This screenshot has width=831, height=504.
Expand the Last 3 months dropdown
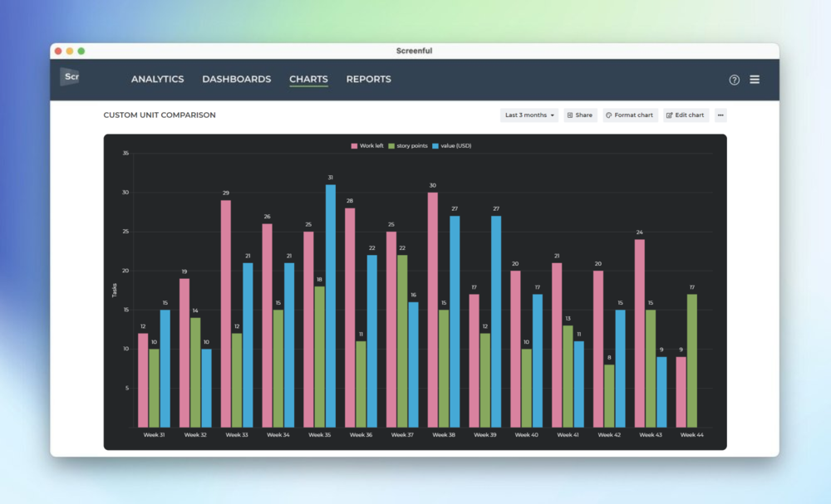[x=529, y=115]
